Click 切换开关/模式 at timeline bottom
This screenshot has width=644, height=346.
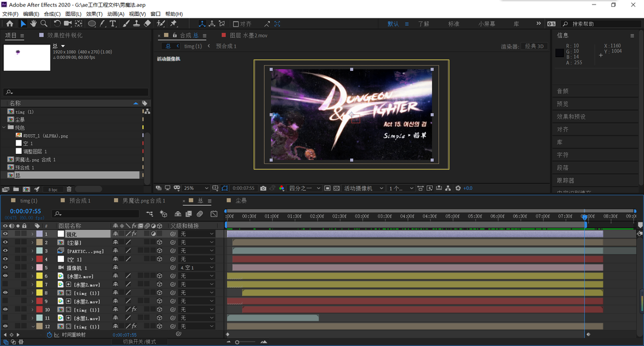tap(139, 342)
